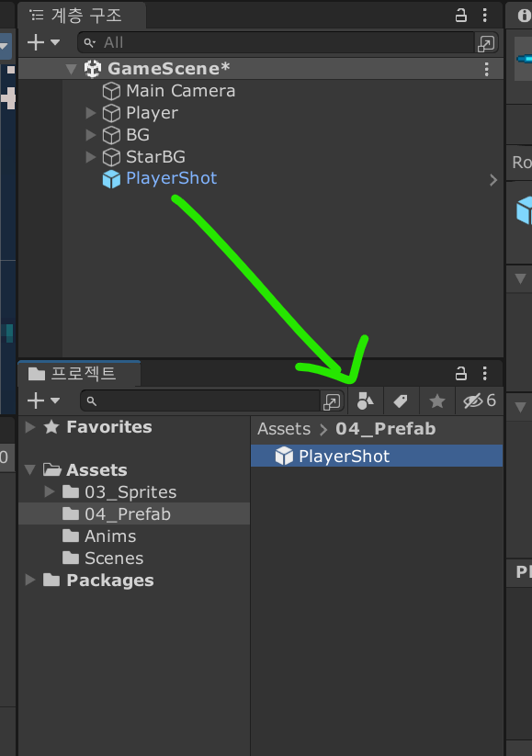Click the favorites star icon in Project toolbar

[x=437, y=401]
